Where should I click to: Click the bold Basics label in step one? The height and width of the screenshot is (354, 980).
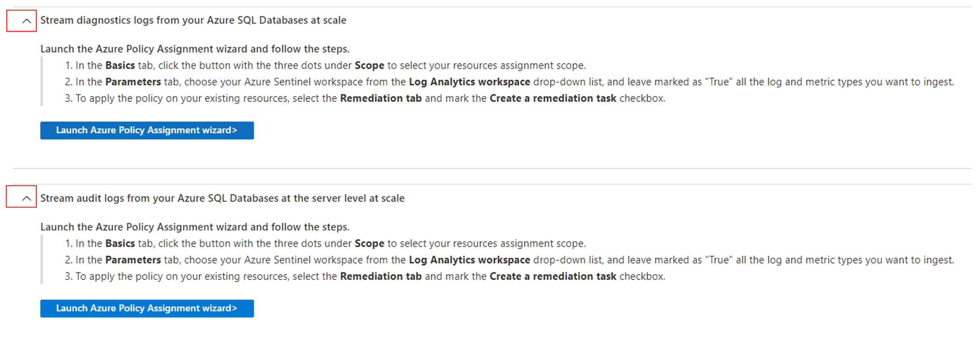(120, 65)
